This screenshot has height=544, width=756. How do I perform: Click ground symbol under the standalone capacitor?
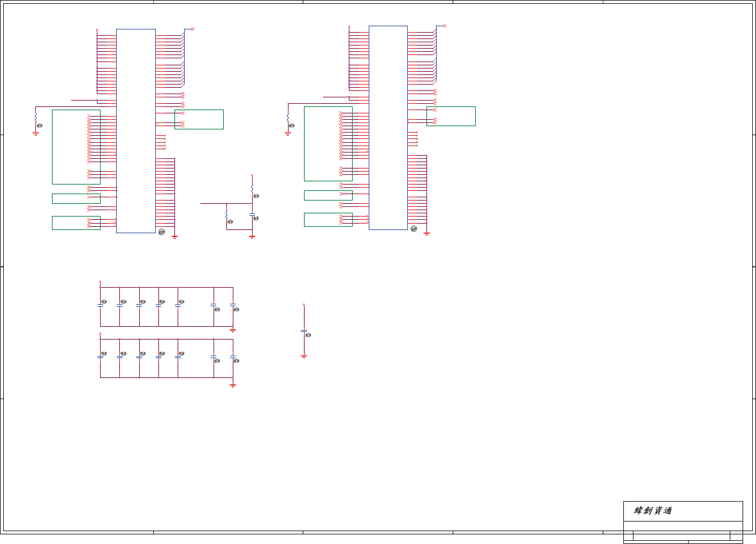click(x=304, y=356)
